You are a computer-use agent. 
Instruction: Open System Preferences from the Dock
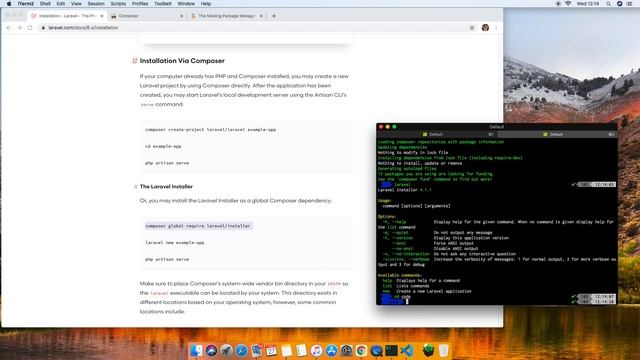(x=347, y=350)
